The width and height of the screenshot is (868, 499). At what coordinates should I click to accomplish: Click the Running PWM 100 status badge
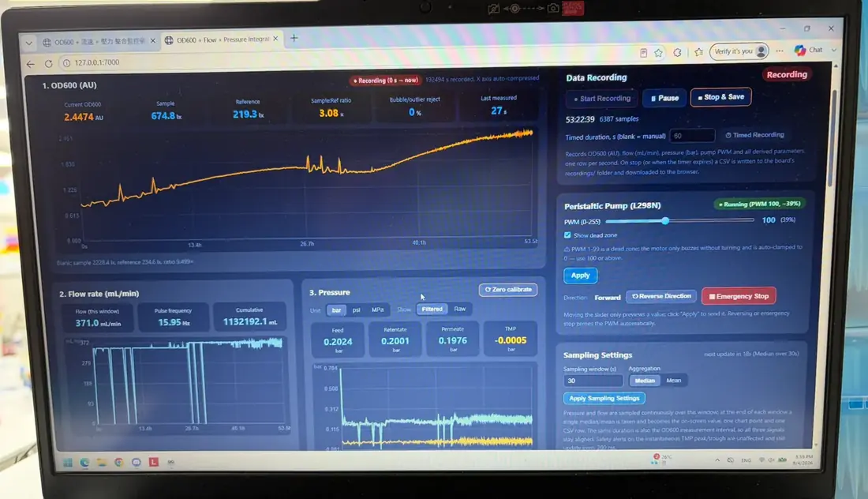point(759,204)
